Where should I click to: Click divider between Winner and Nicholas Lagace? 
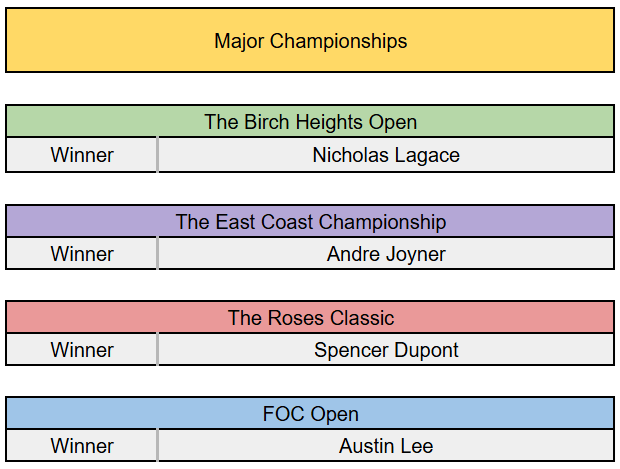point(157,155)
